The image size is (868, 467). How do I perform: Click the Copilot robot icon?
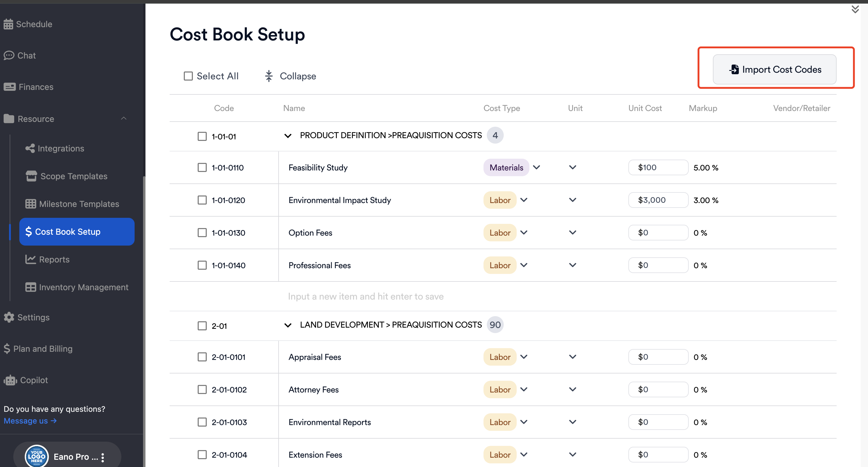point(11,380)
